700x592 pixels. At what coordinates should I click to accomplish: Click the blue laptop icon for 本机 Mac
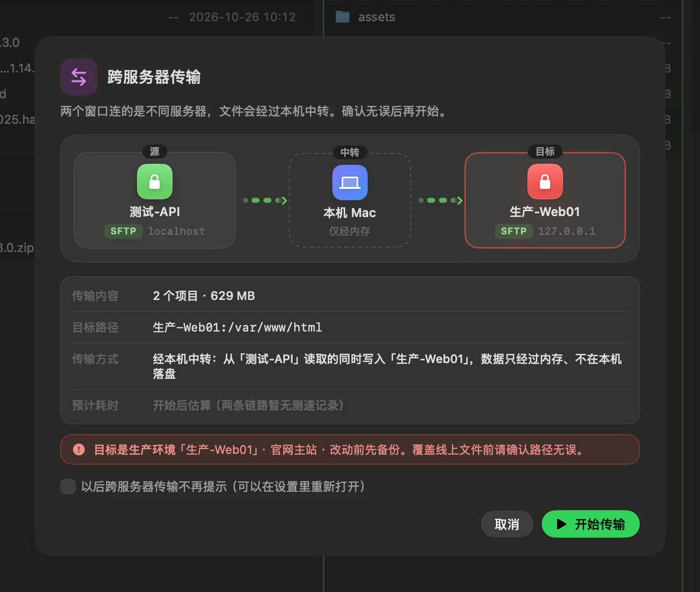350,182
